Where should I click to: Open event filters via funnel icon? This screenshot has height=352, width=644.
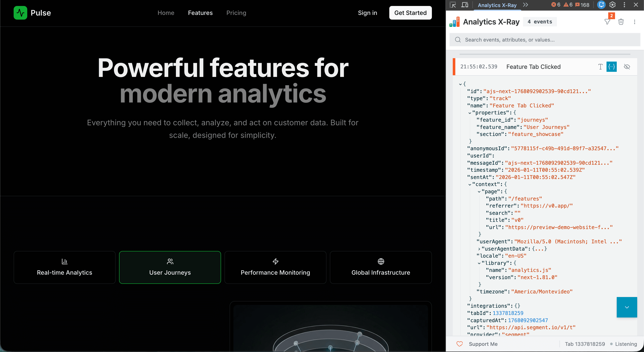click(607, 22)
